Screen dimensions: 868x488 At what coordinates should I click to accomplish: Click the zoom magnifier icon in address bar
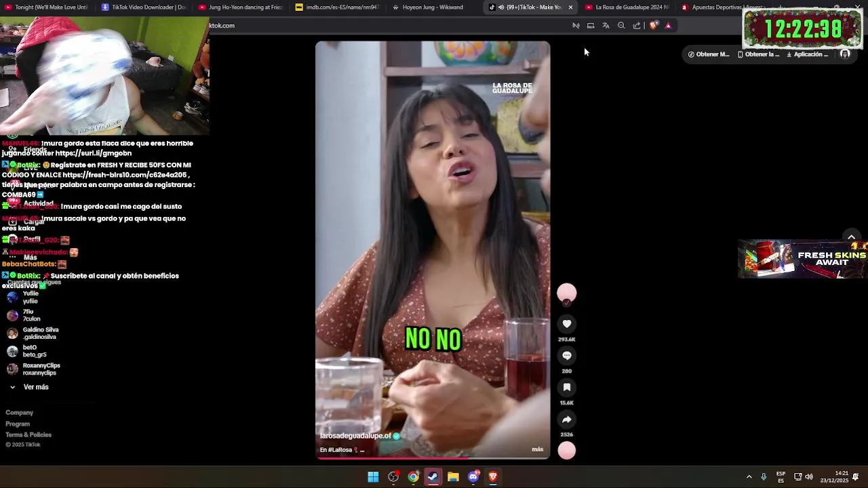621,26
